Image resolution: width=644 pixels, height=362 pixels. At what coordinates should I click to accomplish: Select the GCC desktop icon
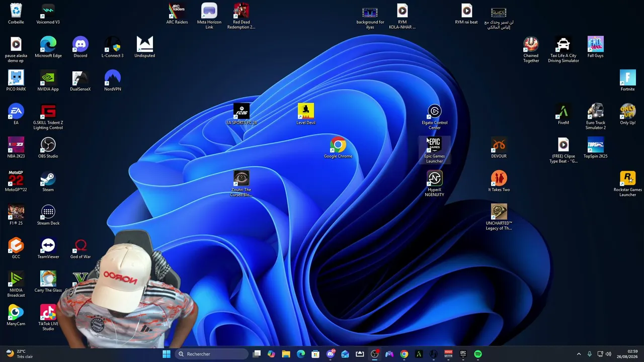pyautogui.click(x=16, y=249)
